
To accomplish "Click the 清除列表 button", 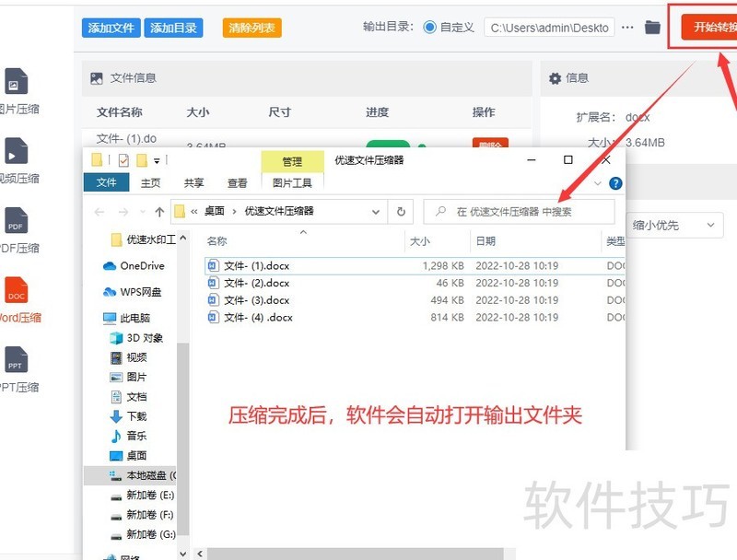I will [252, 28].
